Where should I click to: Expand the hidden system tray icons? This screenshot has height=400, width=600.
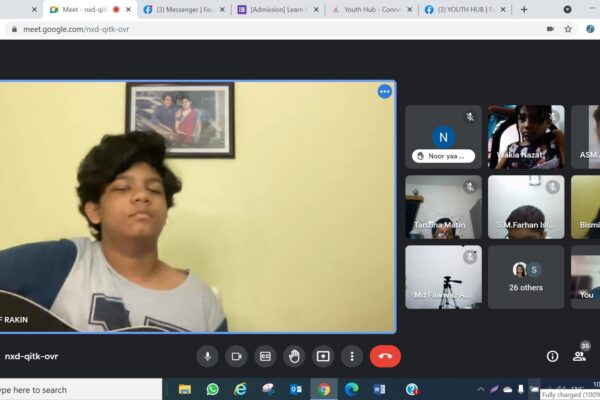pyautogui.click(x=481, y=389)
